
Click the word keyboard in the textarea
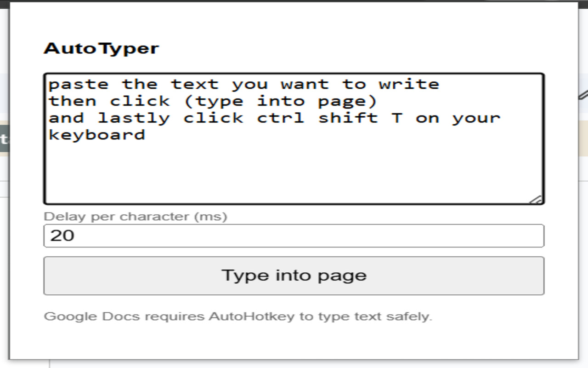pyautogui.click(x=96, y=134)
